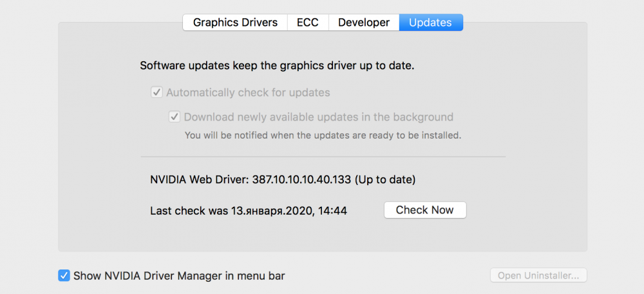The width and height of the screenshot is (644, 294).
Task: Click 'Software updates keep the graphics driver' text
Action: tap(277, 66)
